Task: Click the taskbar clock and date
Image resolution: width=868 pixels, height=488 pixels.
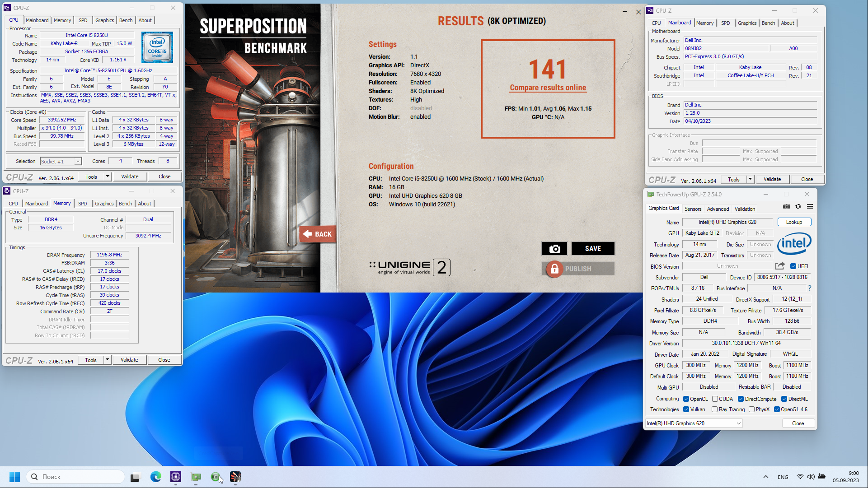Action: [846, 477]
